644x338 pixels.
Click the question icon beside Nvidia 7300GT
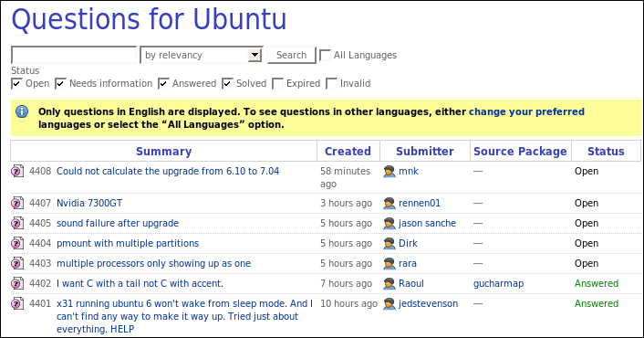[x=17, y=203]
